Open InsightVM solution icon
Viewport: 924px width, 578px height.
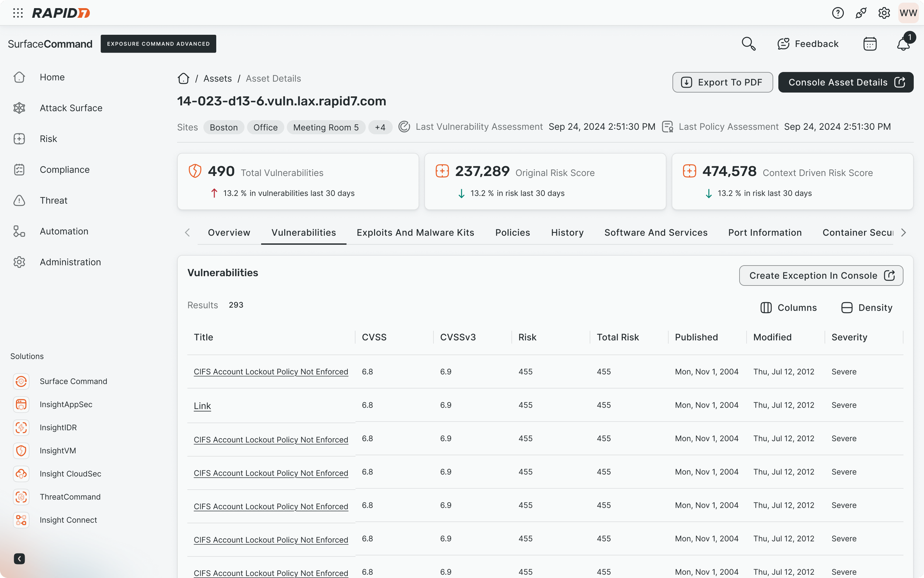(21, 451)
